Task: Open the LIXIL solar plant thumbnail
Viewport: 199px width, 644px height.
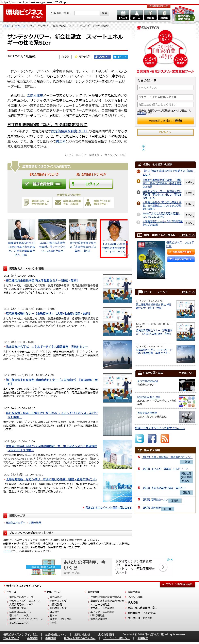Action: [x=52, y=230]
